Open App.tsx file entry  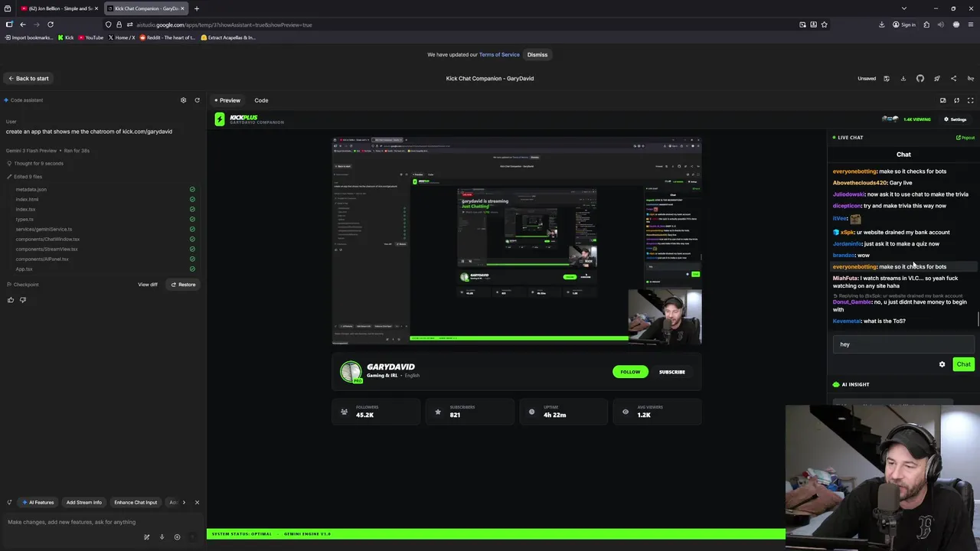click(24, 269)
